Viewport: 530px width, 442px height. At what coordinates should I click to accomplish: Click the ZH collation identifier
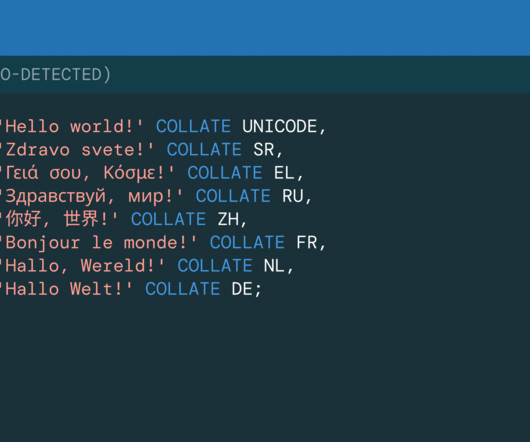click(228, 219)
